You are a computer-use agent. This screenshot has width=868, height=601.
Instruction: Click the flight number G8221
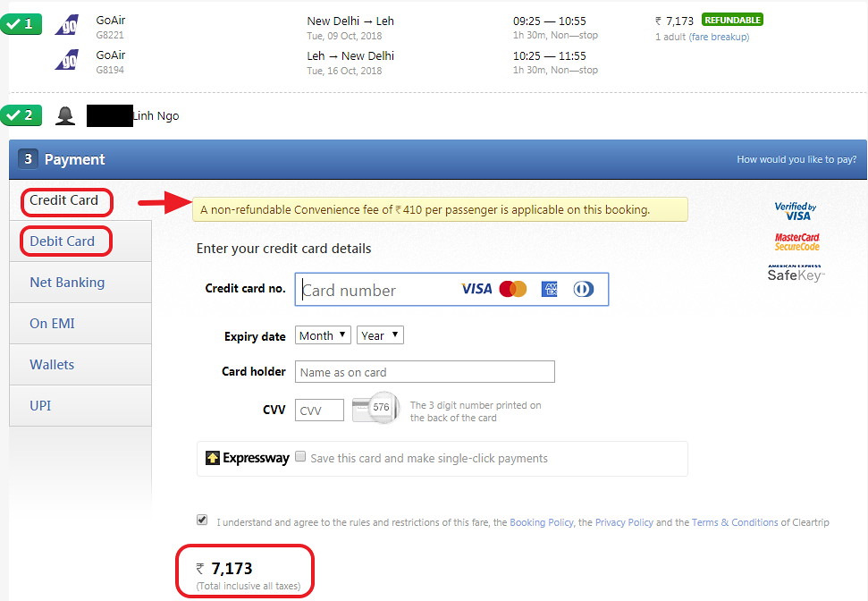pyautogui.click(x=110, y=35)
